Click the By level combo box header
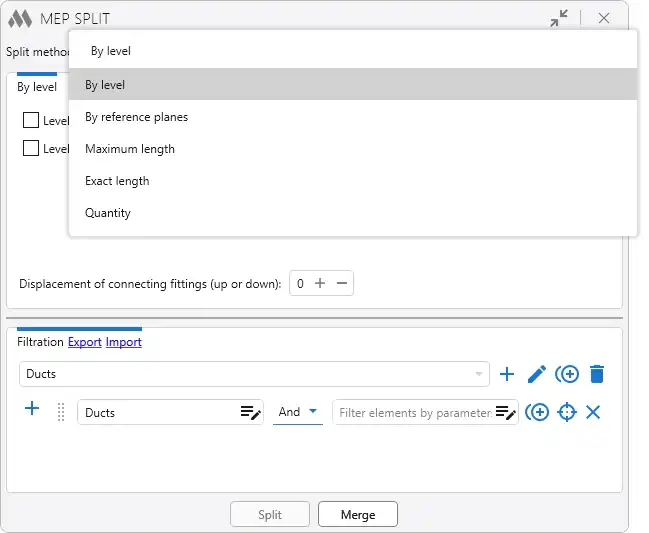The height and width of the screenshot is (533, 649). [353, 50]
